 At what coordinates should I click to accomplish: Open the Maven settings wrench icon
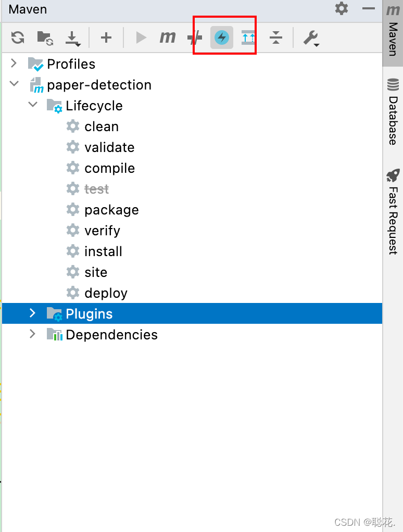coord(311,37)
